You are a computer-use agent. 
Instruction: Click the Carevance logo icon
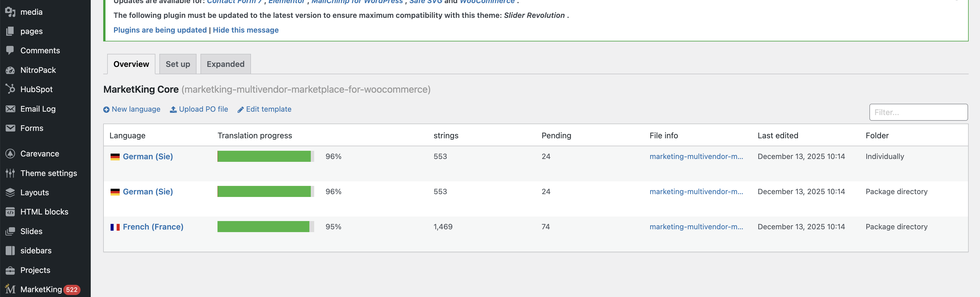pos(10,154)
